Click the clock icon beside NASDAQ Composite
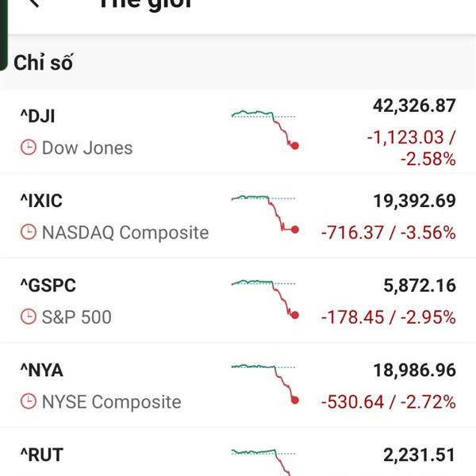476x476 pixels. pos(29,232)
